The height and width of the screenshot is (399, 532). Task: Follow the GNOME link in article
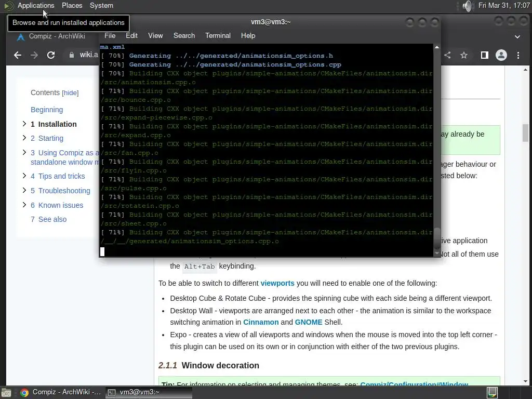tap(309, 322)
